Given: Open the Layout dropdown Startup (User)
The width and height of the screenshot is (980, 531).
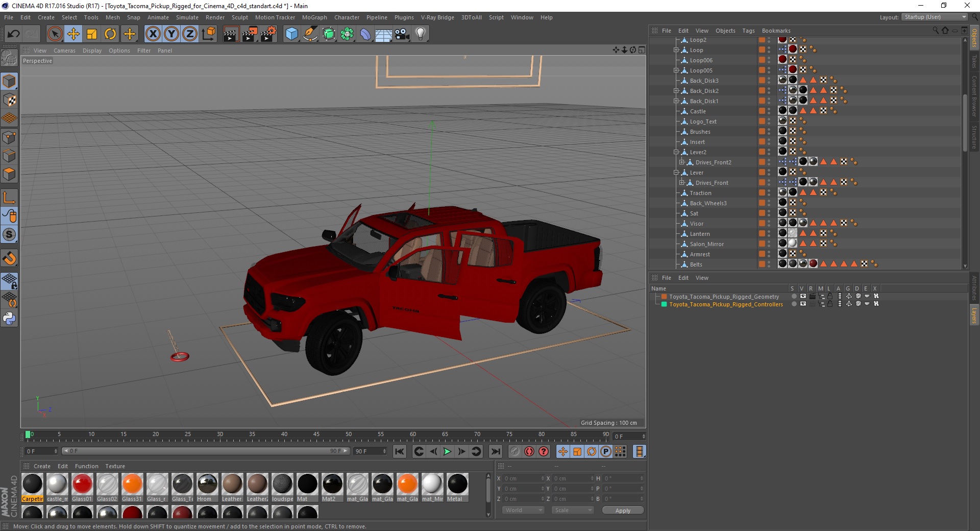Looking at the screenshot, I should point(935,17).
